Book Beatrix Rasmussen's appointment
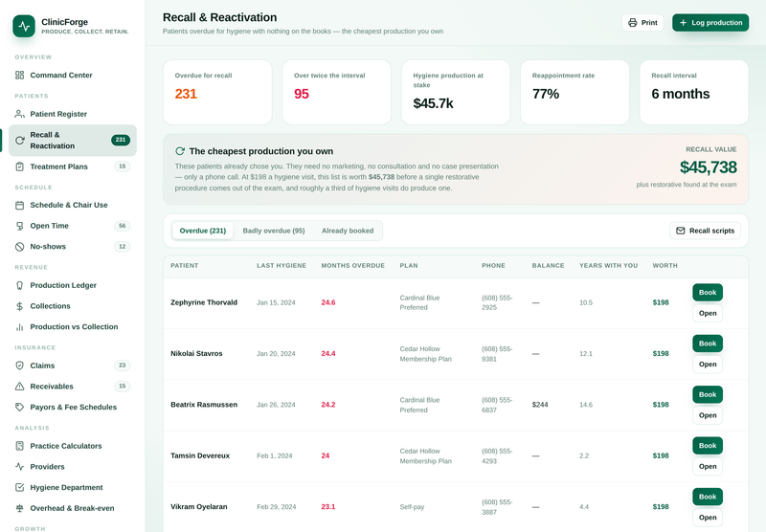 708,394
